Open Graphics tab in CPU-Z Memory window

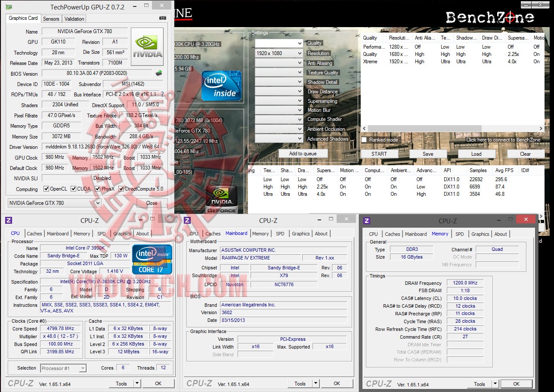[x=480, y=234]
